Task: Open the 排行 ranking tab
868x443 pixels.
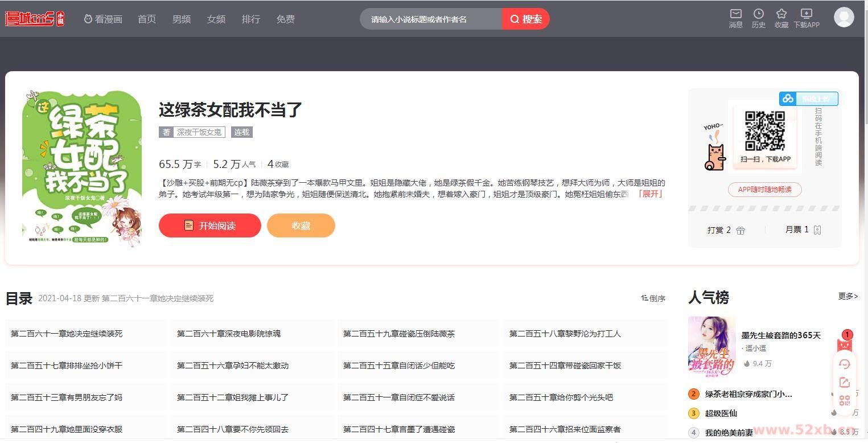Action: tap(250, 19)
